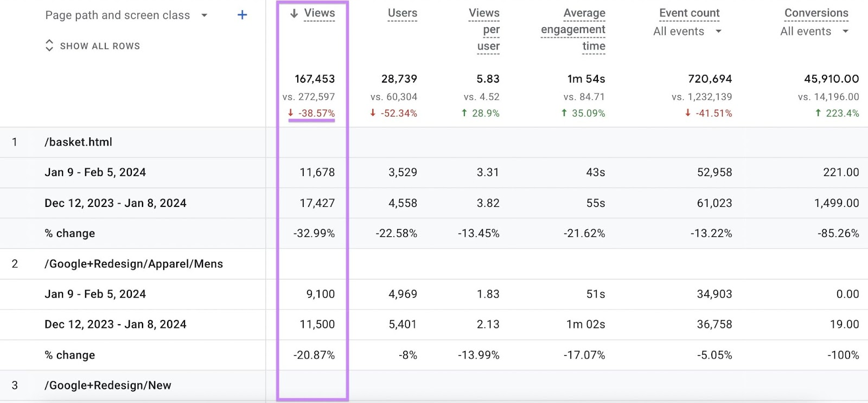
Task: Click the red down arrow beside -52.34%
Action: 373,114
